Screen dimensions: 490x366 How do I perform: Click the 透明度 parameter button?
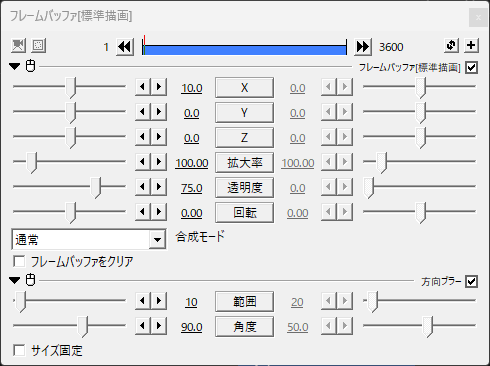point(245,188)
